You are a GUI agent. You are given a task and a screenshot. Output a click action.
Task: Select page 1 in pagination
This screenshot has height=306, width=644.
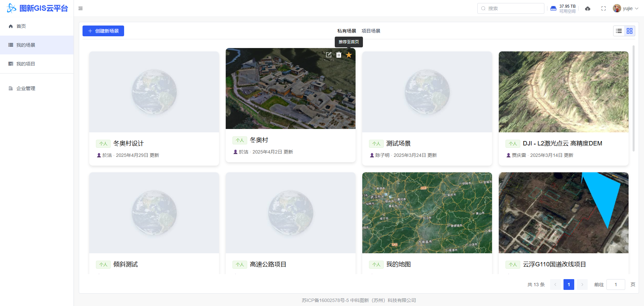click(x=569, y=285)
